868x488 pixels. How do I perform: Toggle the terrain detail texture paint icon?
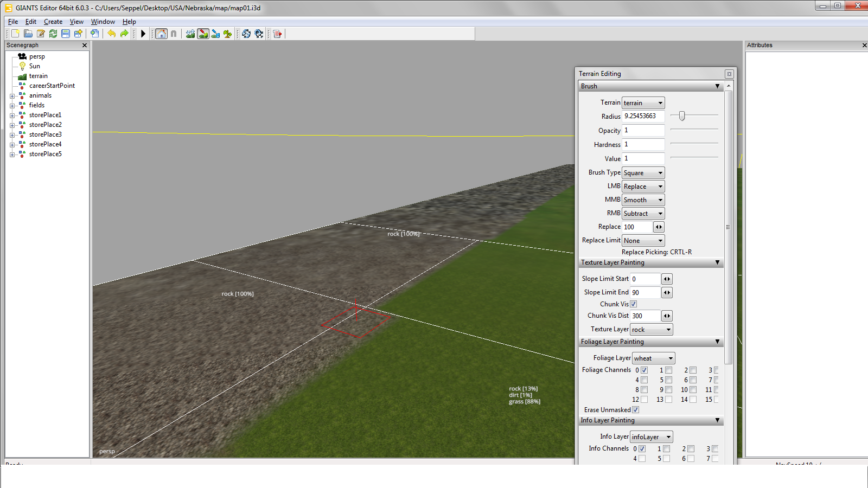point(203,34)
